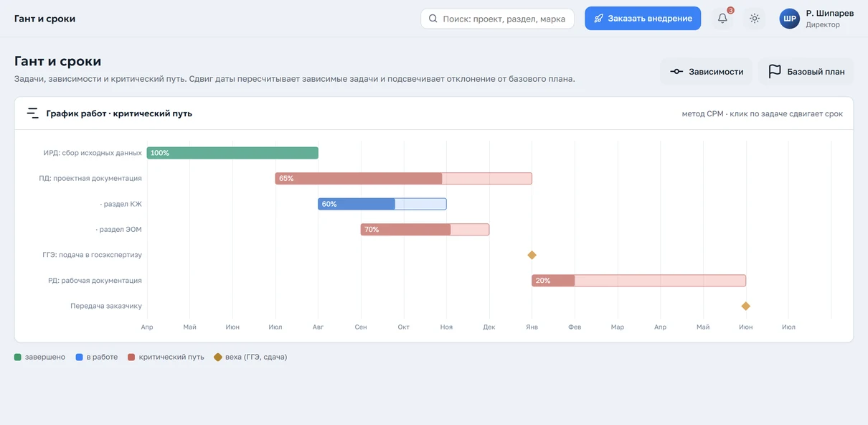Screen dimensions: 868x425
Task: Click the 'Директор' role text
Action: 823,25
